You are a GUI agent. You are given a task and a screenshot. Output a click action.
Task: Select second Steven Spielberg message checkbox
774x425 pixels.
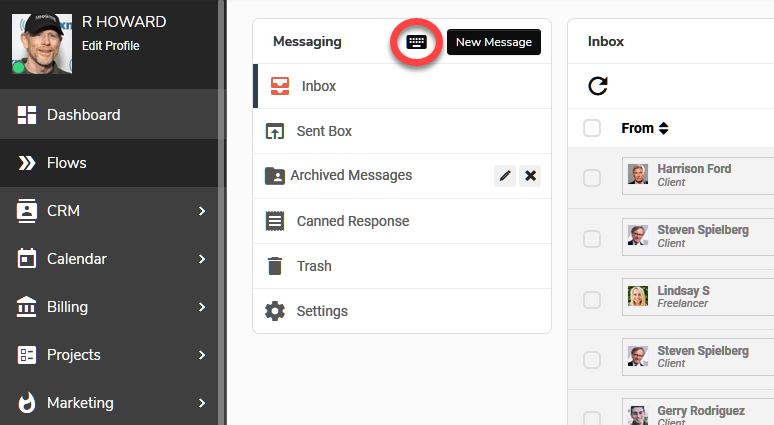(x=592, y=360)
